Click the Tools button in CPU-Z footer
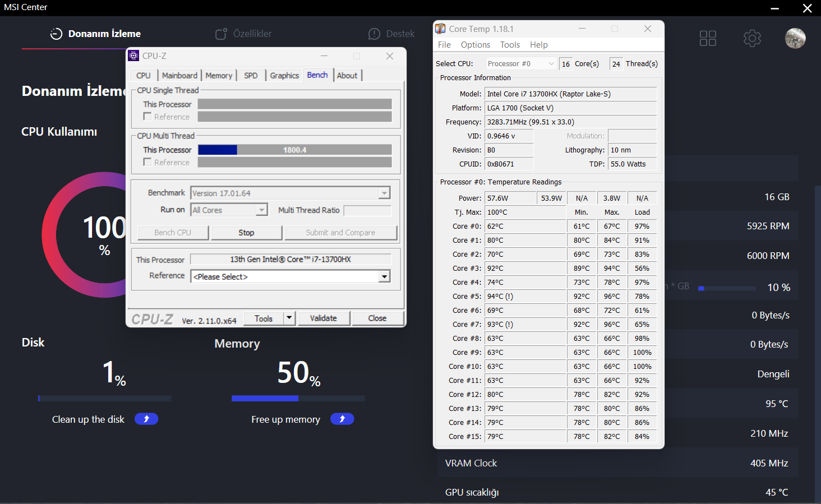821x504 pixels. click(x=264, y=318)
